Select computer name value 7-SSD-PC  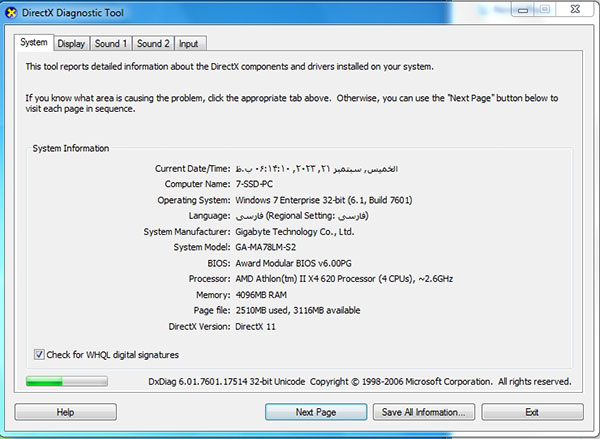[254, 184]
